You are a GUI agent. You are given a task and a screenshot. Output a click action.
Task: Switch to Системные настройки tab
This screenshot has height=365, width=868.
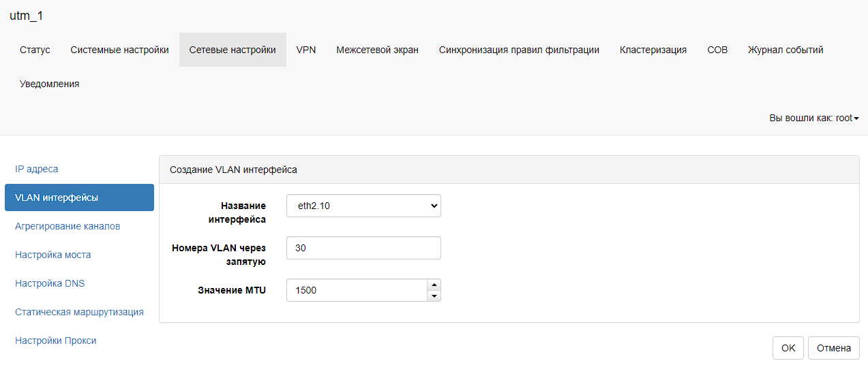point(119,50)
